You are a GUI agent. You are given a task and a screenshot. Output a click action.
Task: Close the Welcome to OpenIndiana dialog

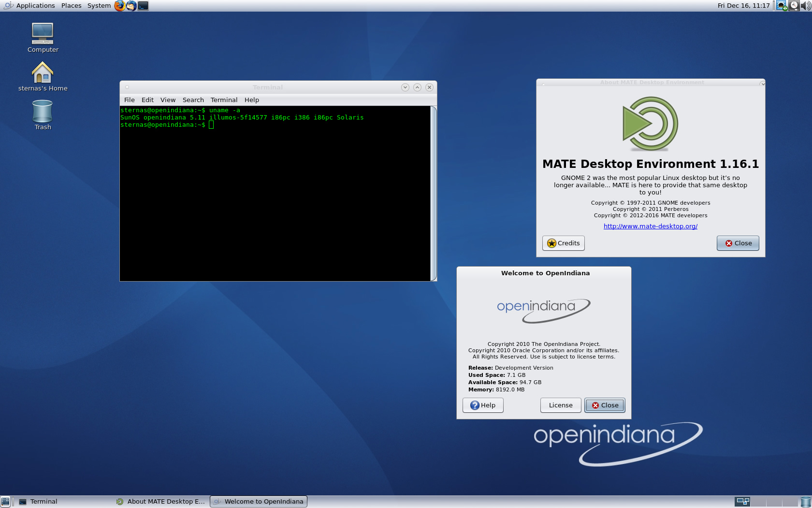point(605,405)
